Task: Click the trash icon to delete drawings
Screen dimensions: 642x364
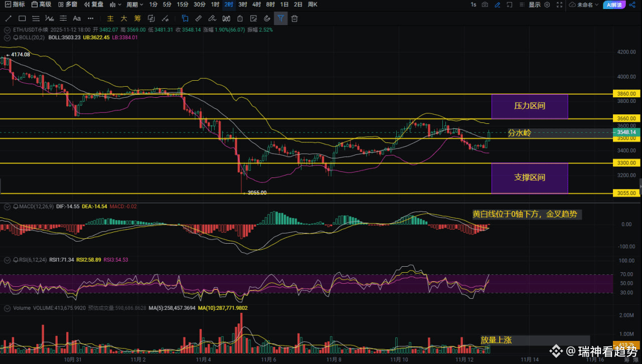Action: pos(294,19)
